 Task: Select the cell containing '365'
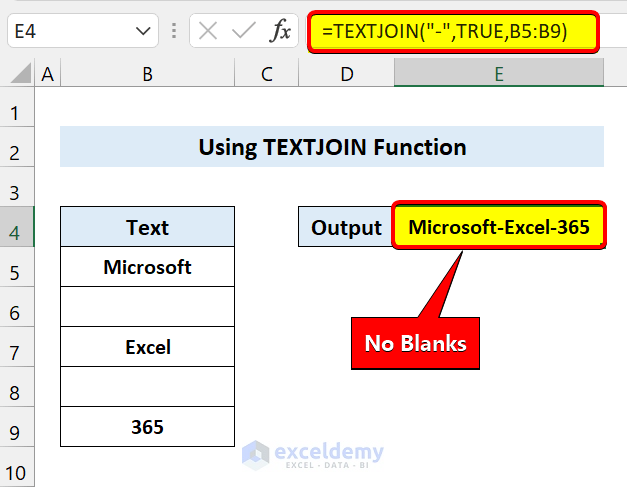click(147, 427)
